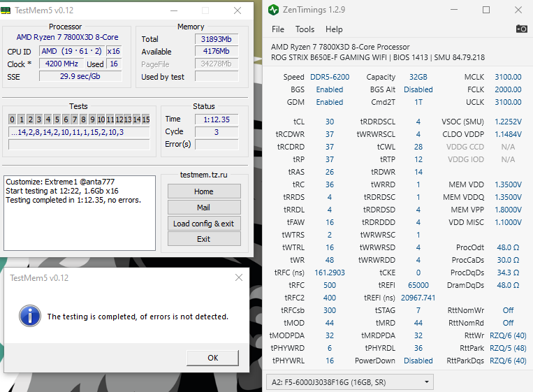This screenshot has height=392, width=533.
Task: Click the Cmd2T 1T value
Action: click(418, 102)
